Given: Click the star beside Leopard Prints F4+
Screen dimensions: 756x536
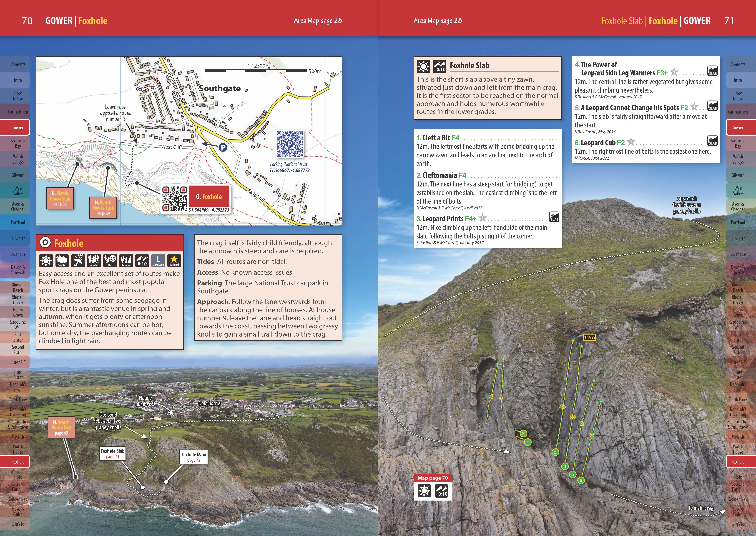Looking at the screenshot, I should [482, 218].
